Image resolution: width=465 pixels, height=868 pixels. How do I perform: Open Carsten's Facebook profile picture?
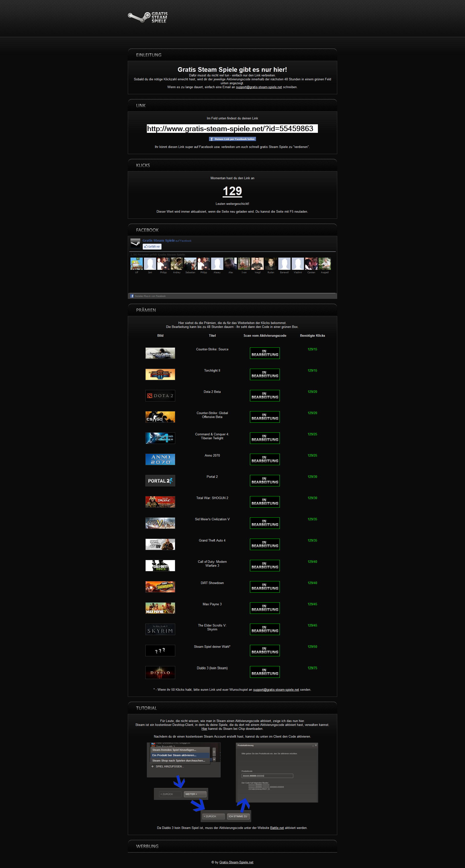coord(311,264)
